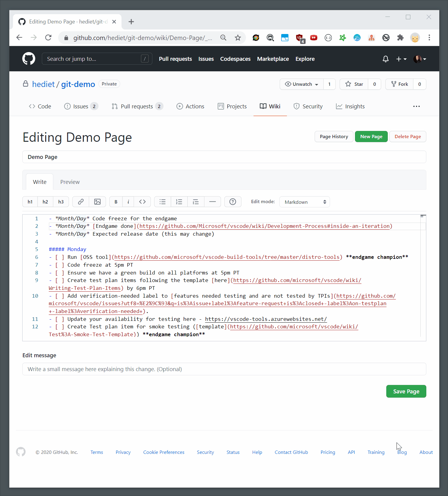Expand the Unwatch dropdown
Screen dimensions: 448x496
pyautogui.click(x=302, y=84)
